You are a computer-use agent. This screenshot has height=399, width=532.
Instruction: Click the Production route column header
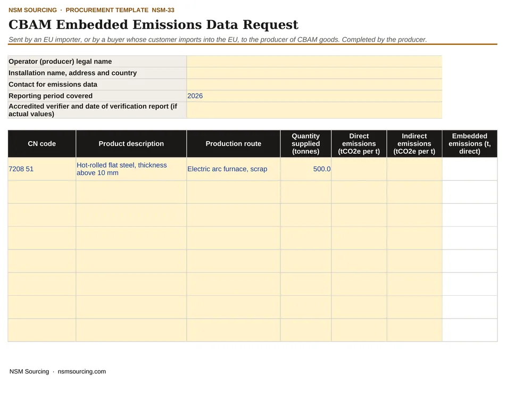click(234, 144)
